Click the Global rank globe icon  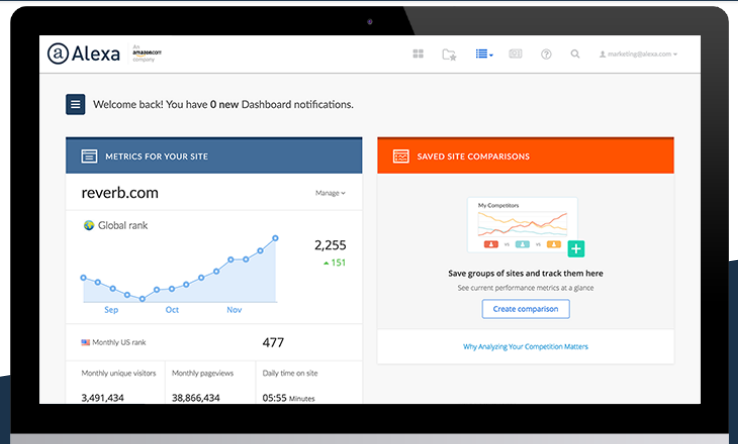tap(89, 226)
